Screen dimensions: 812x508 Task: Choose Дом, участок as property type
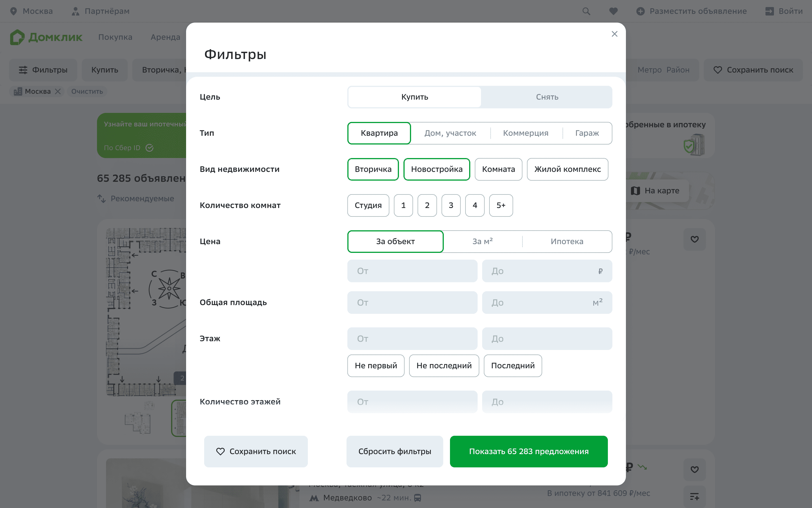point(450,133)
